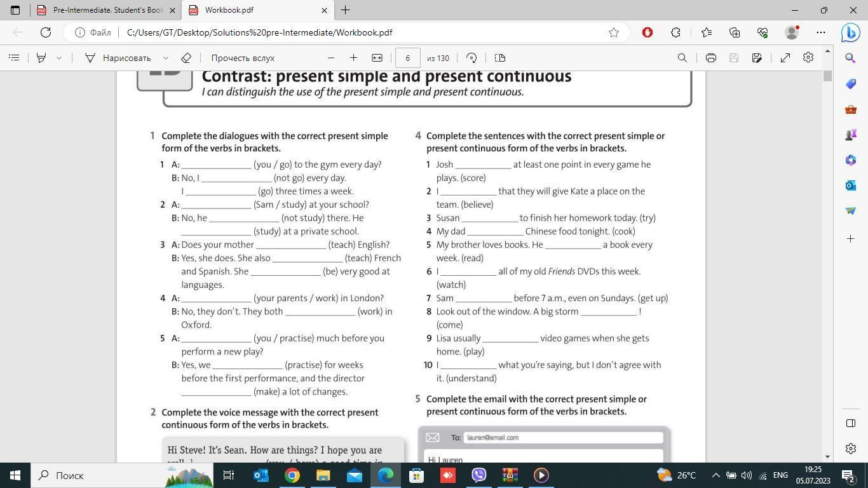The height and width of the screenshot is (488, 868).
Task: Click the scrollbar down arrow
Action: coord(827,456)
